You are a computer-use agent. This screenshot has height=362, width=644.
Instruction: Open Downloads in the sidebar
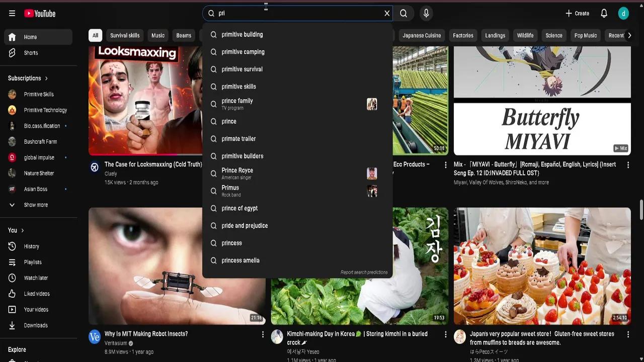coord(38,325)
